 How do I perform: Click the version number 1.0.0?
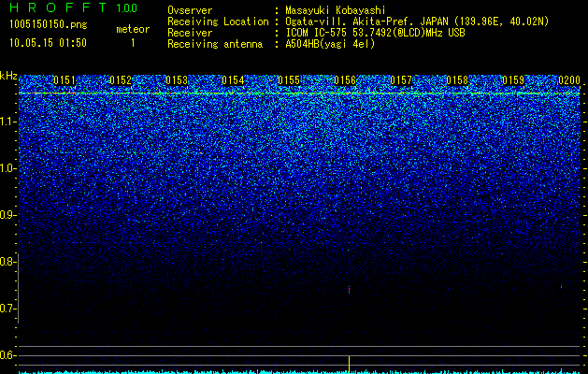coord(127,7)
